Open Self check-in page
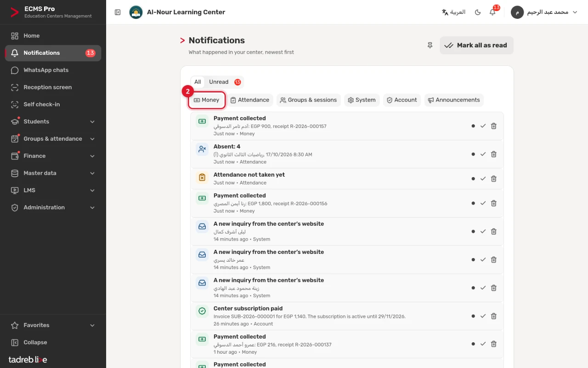 [x=53, y=104]
